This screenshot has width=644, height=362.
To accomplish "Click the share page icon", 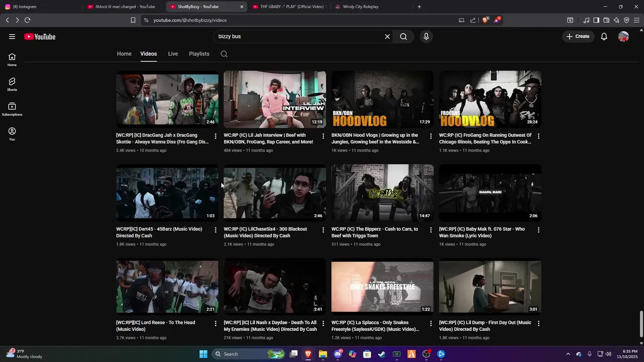I will point(473,20).
